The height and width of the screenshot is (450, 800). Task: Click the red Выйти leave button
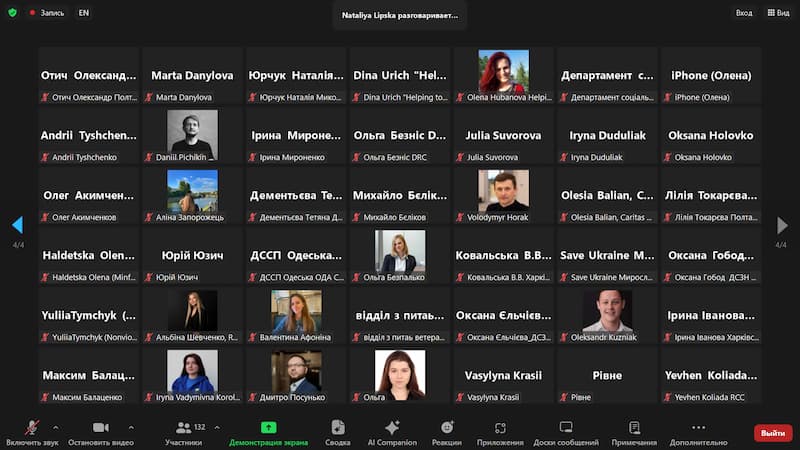point(772,433)
